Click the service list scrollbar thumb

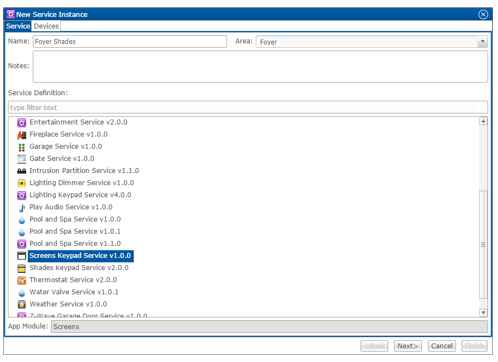point(483,244)
